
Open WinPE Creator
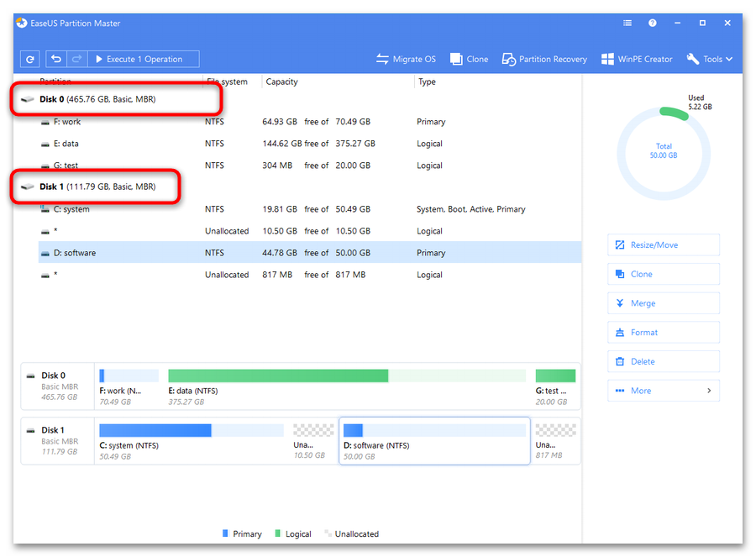637,60
